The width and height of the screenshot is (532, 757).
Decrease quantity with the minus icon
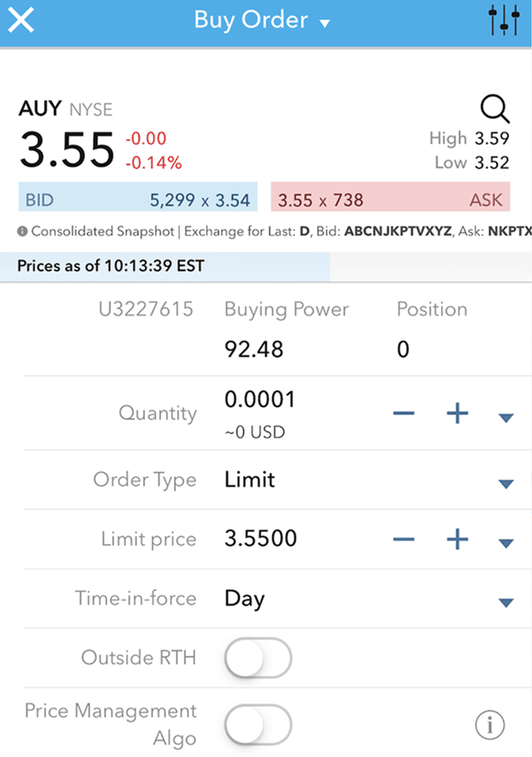403,414
